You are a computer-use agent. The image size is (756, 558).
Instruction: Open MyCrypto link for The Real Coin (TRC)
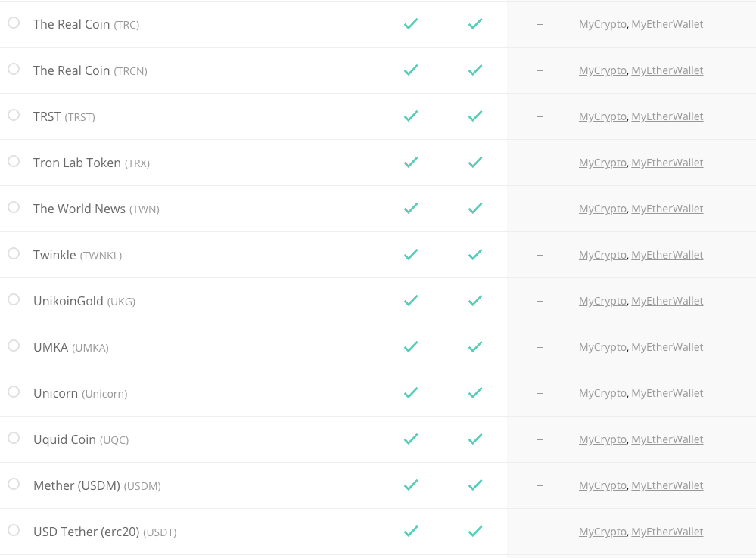(x=602, y=24)
